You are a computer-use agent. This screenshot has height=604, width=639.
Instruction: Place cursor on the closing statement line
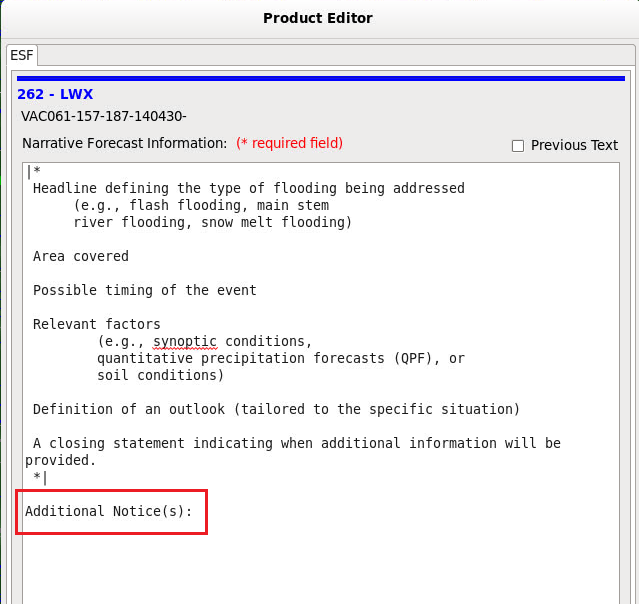(297, 443)
